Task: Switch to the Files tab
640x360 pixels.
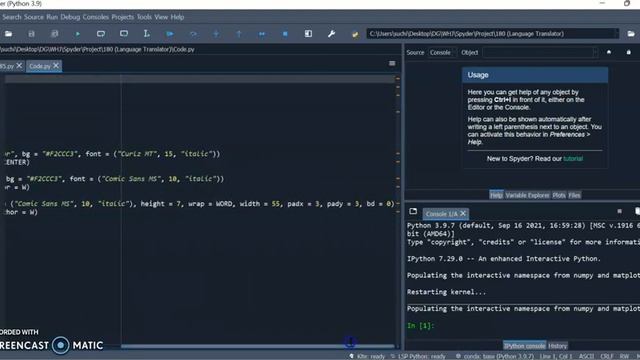Action: click(574, 195)
